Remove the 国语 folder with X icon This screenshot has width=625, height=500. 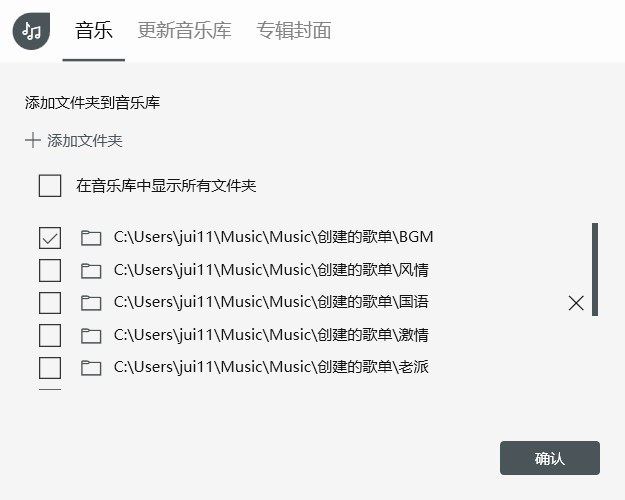pos(576,303)
